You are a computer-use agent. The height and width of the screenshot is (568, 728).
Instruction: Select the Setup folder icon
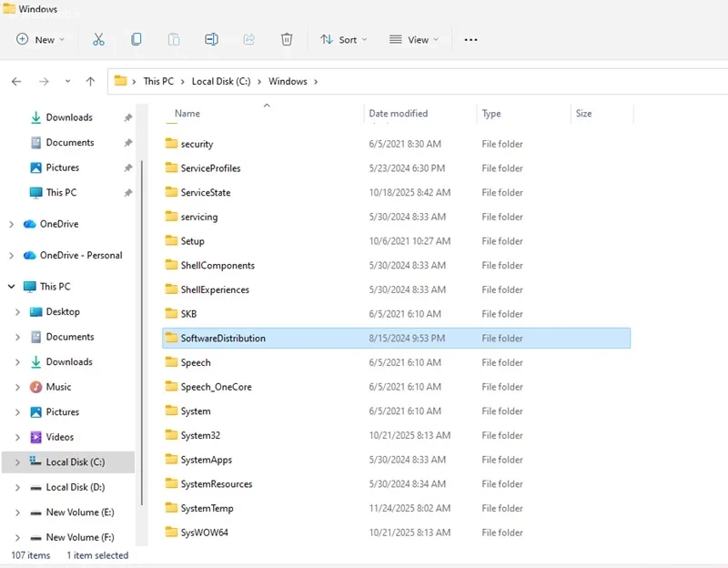tap(171, 240)
